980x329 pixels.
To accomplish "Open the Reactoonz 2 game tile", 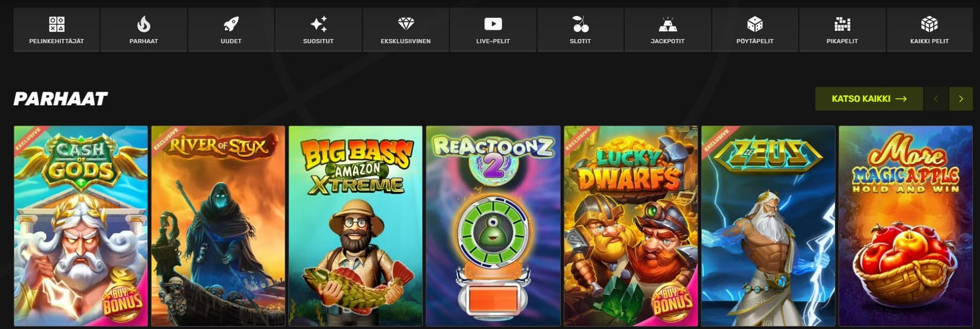I will pyautogui.click(x=493, y=226).
